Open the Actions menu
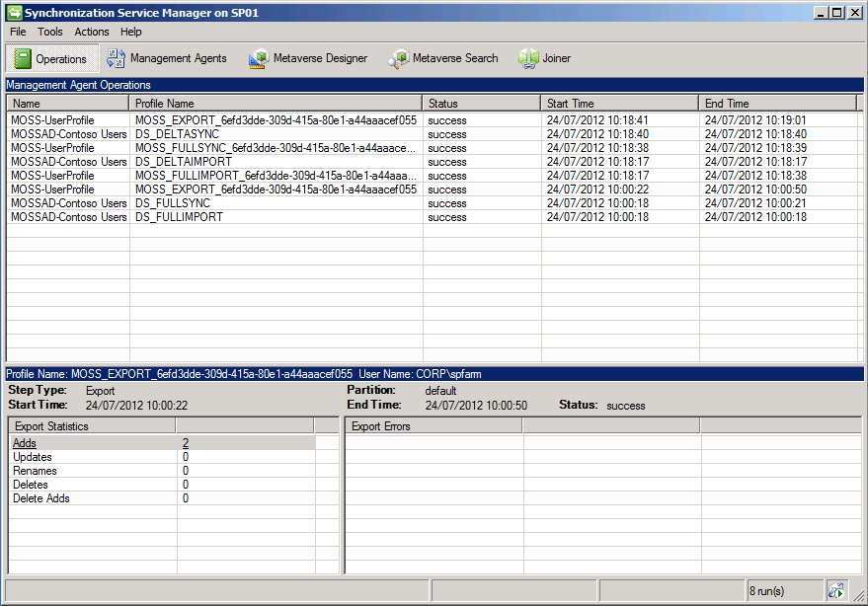This screenshot has width=868, height=606. coord(92,32)
